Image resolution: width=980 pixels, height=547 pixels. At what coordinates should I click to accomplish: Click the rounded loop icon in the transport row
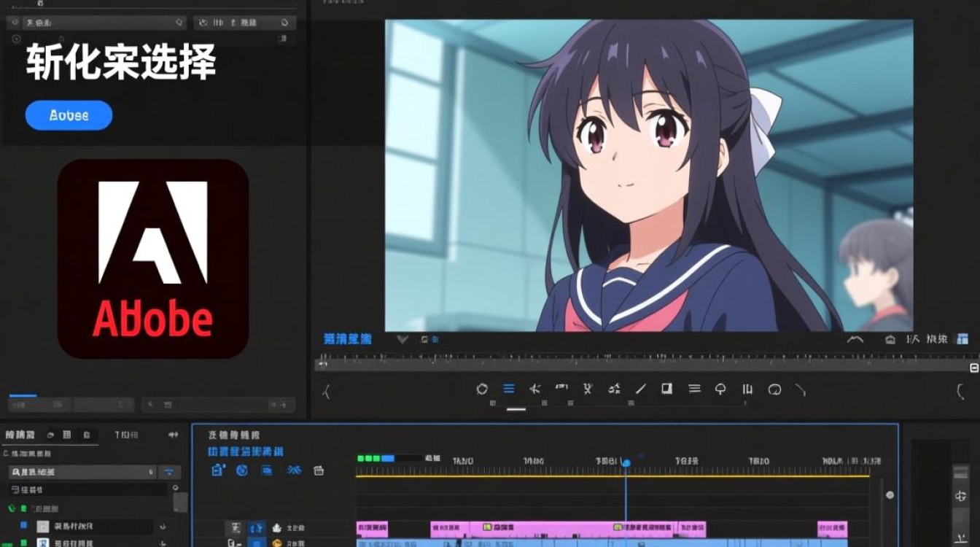(774, 389)
